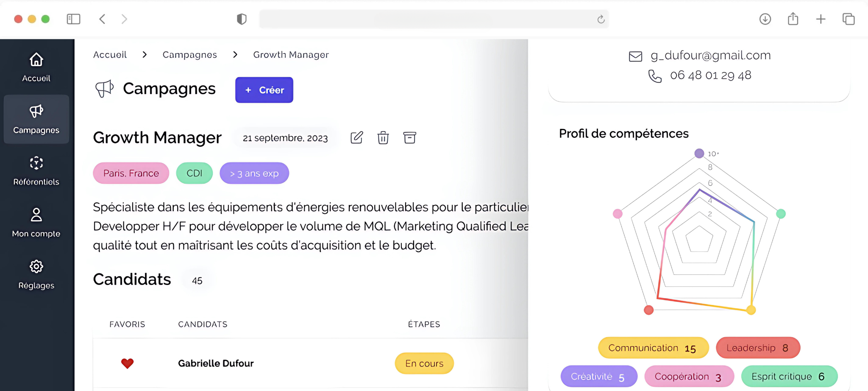
Task: Select the Leadership skill tag
Action: click(758, 348)
